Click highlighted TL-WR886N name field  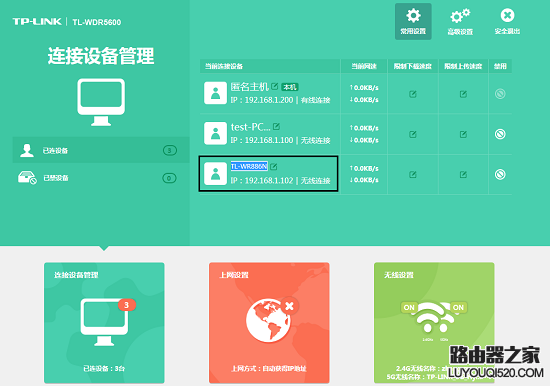point(249,166)
